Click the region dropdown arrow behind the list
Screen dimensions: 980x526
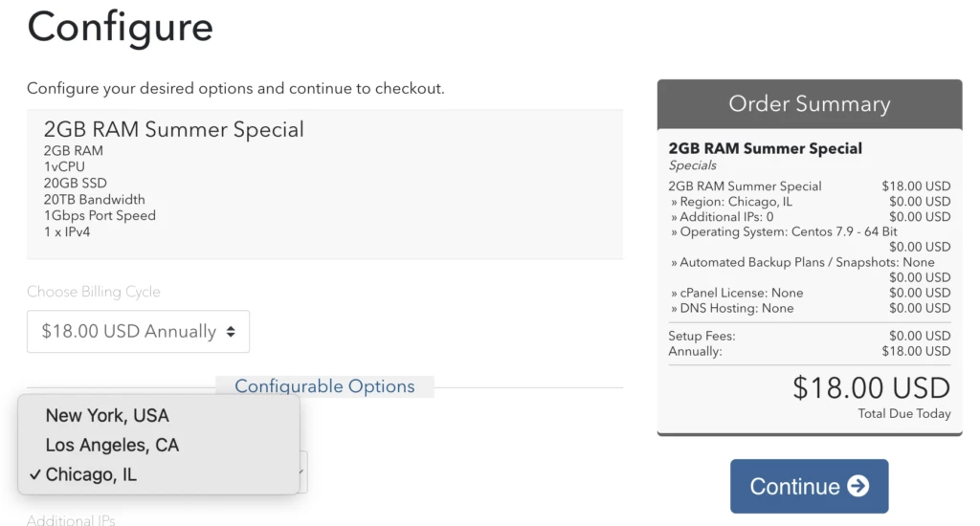[302, 472]
